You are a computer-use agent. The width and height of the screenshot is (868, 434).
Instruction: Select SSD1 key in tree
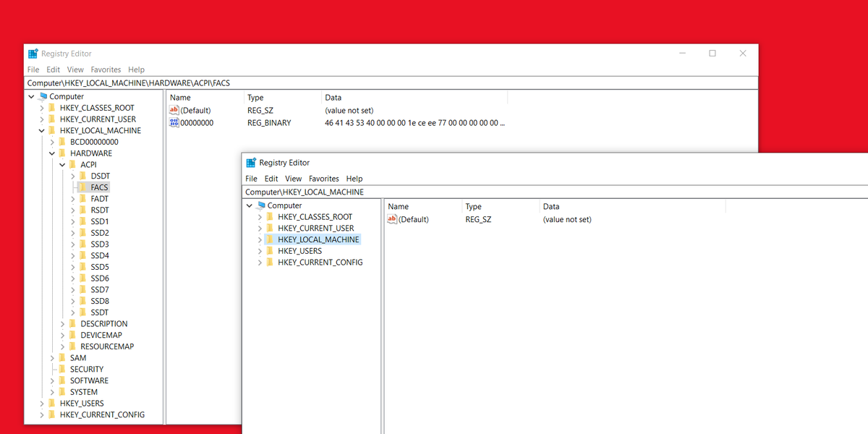(x=100, y=221)
